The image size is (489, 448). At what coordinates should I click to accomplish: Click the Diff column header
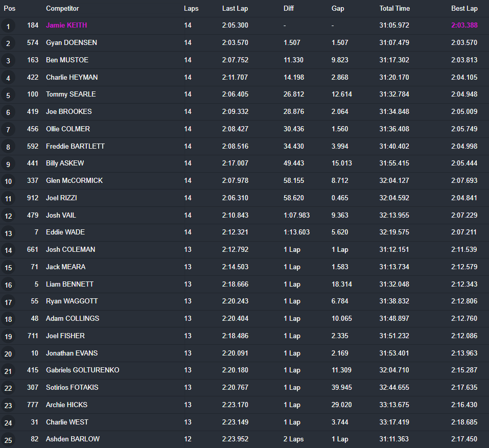pos(289,8)
